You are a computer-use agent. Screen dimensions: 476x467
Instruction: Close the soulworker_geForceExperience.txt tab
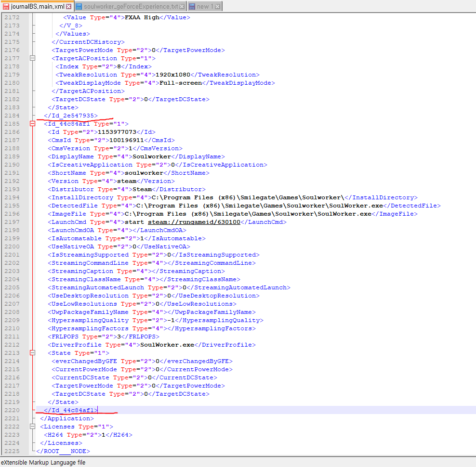click(x=182, y=6)
